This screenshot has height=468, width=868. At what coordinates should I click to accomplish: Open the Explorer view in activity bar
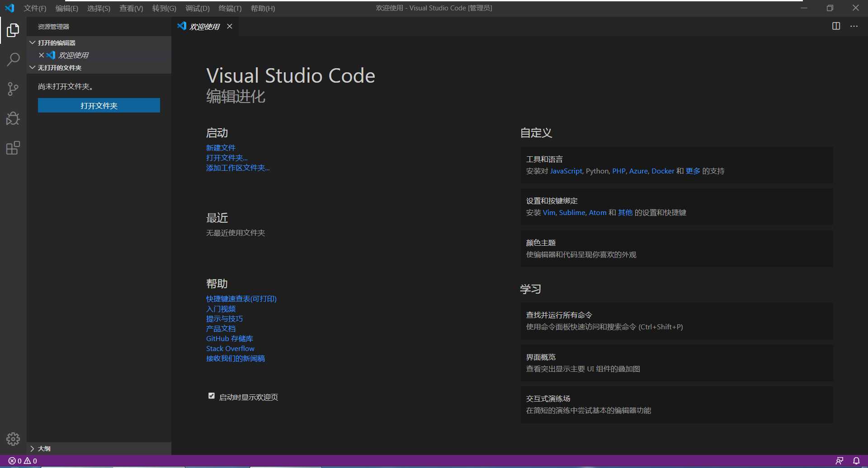tap(13, 30)
